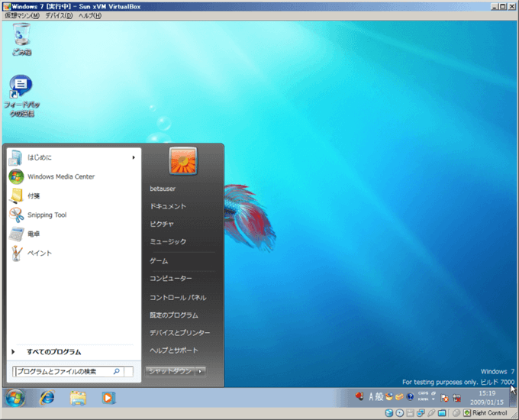The height and width of the screenshot is (420, 519).
Task: Open the 仮想マシン menu in VirtualBox
Action: coord(21,15)
